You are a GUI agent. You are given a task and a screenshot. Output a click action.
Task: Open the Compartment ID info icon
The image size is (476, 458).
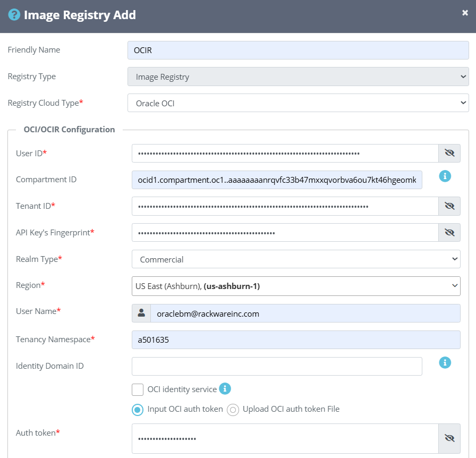[x=445, y=176]
